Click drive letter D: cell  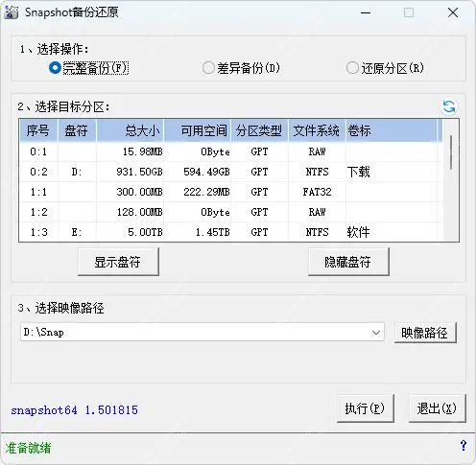[x=77, y=172]
